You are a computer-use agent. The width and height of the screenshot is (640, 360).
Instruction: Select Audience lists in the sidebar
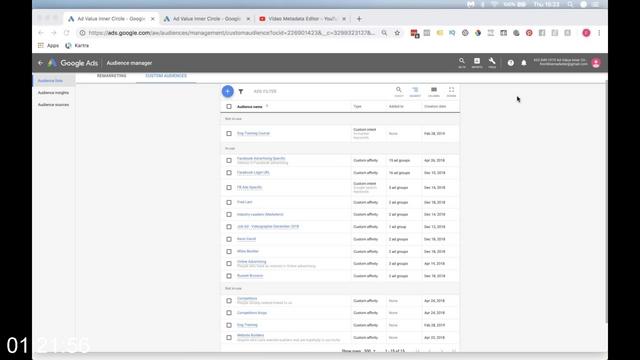(x=50, y=81)
